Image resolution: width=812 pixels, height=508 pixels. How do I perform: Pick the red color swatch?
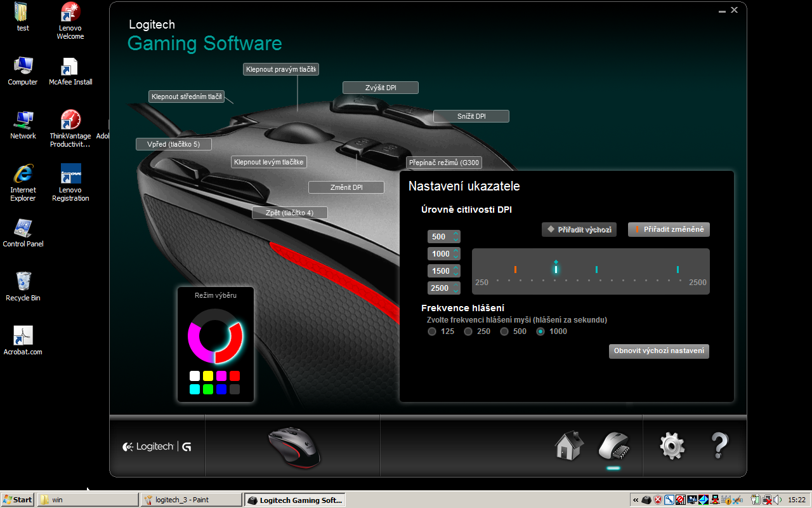pyautogui.click(x=235, y=376)
